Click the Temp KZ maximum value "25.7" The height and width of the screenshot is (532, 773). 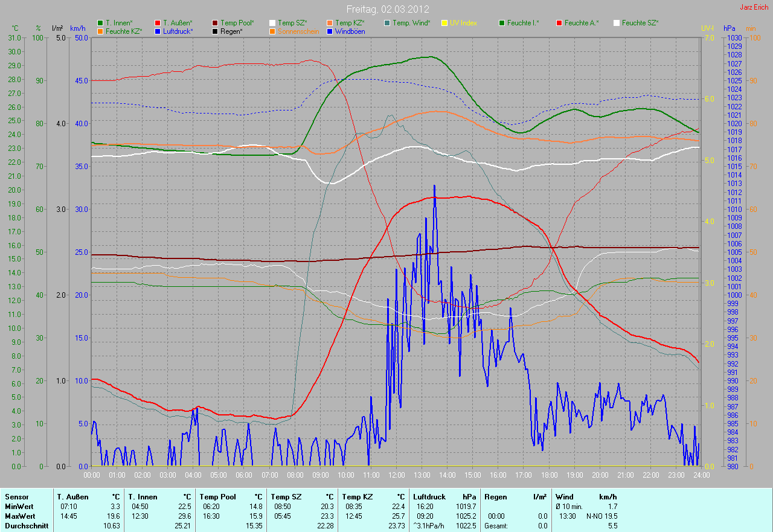coord(397,516)
